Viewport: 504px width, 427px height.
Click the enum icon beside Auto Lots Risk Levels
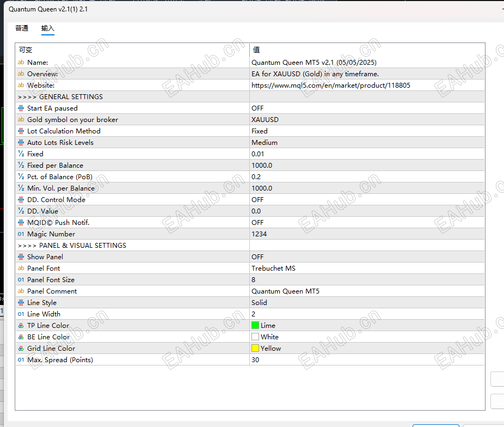tap(21, 143)
